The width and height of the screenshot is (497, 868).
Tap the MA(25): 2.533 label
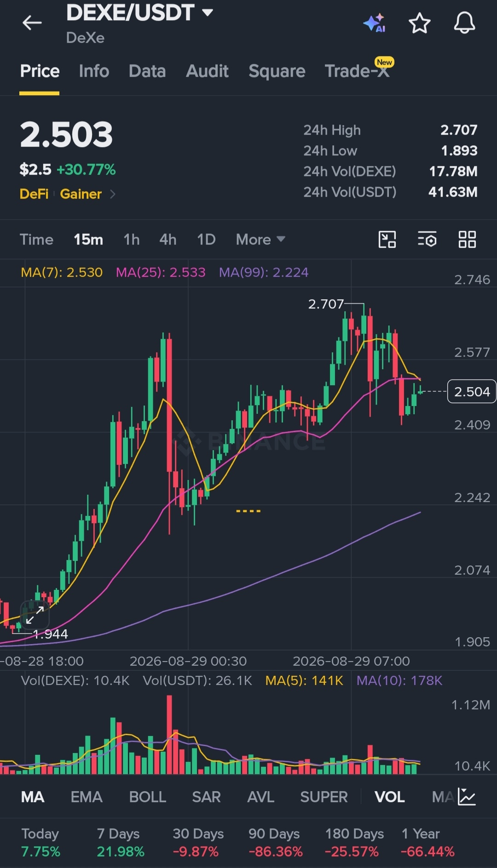point(161,272)
